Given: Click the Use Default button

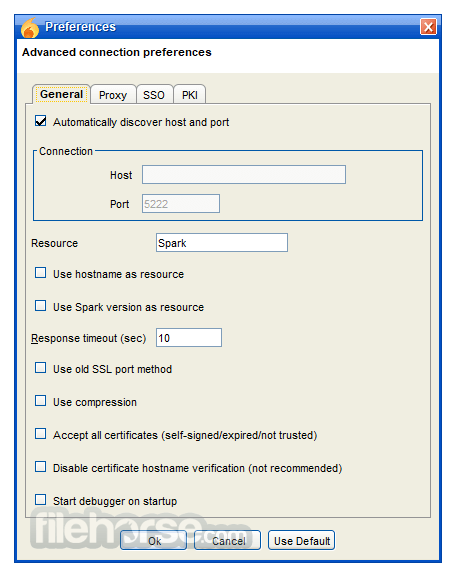Looking at the screenshot, I should tap(302, 540).
